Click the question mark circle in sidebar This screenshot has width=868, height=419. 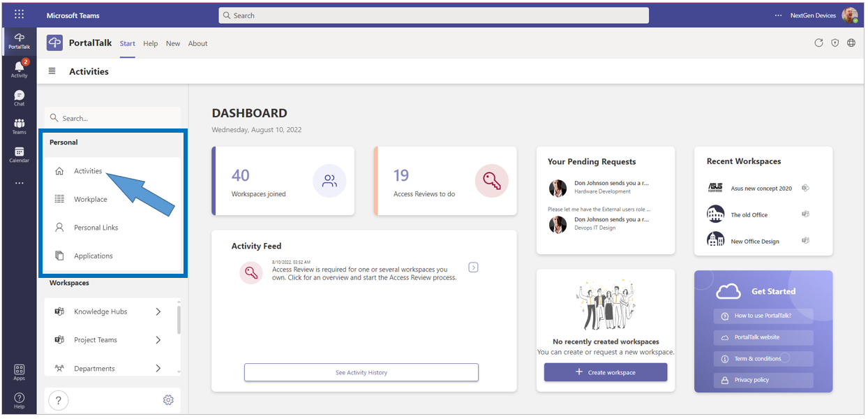tap(58, 400)
